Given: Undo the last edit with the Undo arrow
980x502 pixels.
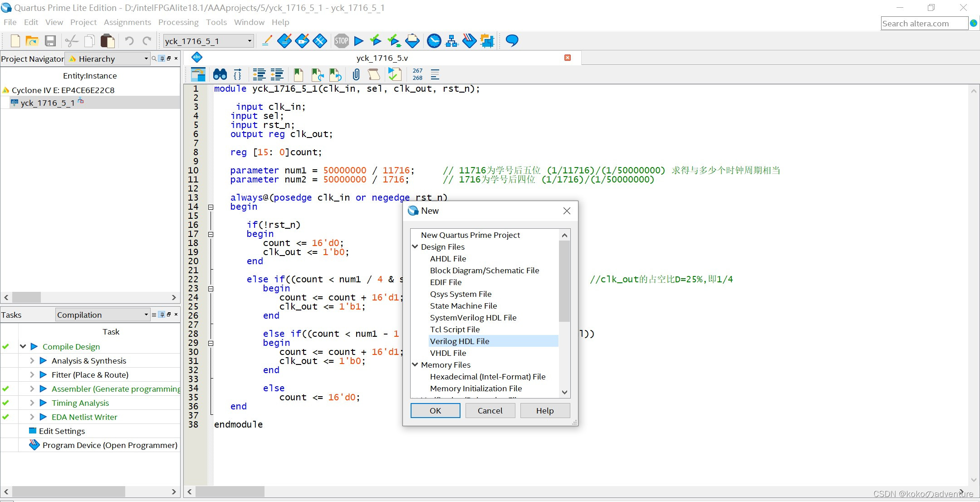Looking at the screenshot, I should coord(129,41).
